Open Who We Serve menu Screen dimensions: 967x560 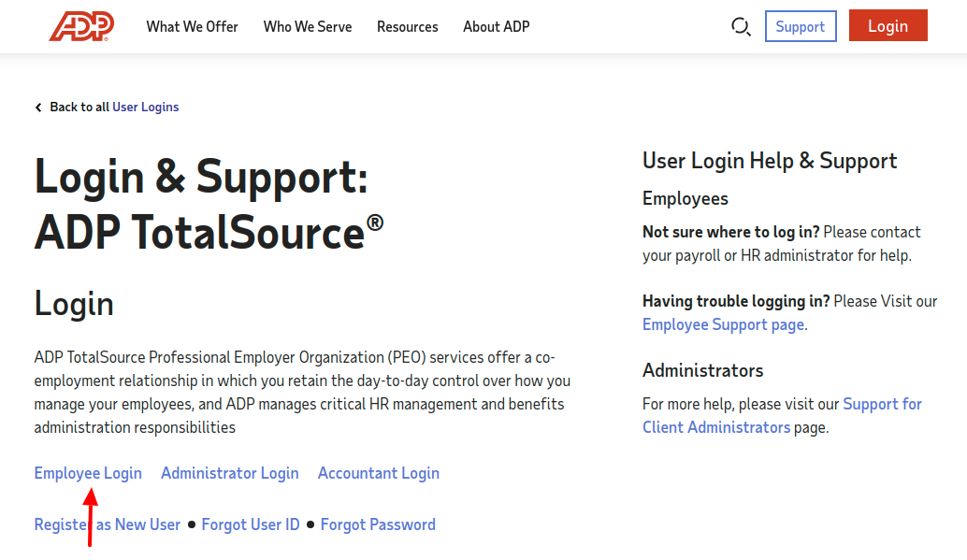(308, 26)
